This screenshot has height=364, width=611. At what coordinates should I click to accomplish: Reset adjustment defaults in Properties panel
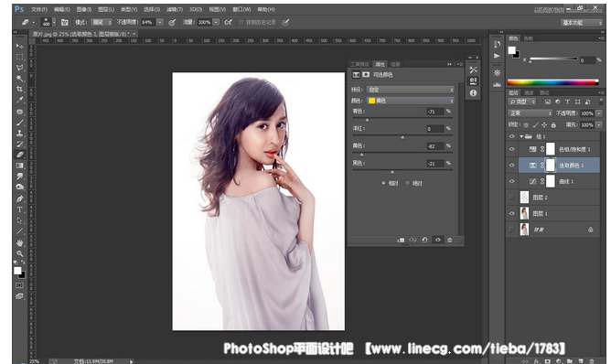click(x=424, y=240)
